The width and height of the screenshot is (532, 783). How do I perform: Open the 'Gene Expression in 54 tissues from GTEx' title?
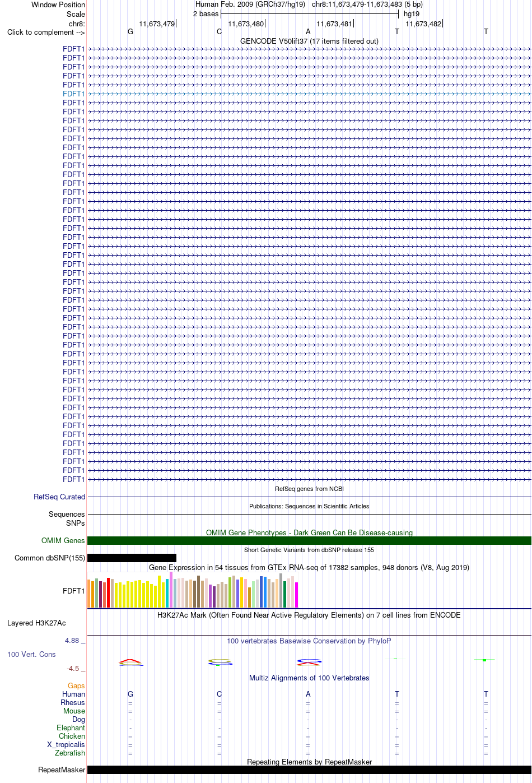click(x=309, y=567)
